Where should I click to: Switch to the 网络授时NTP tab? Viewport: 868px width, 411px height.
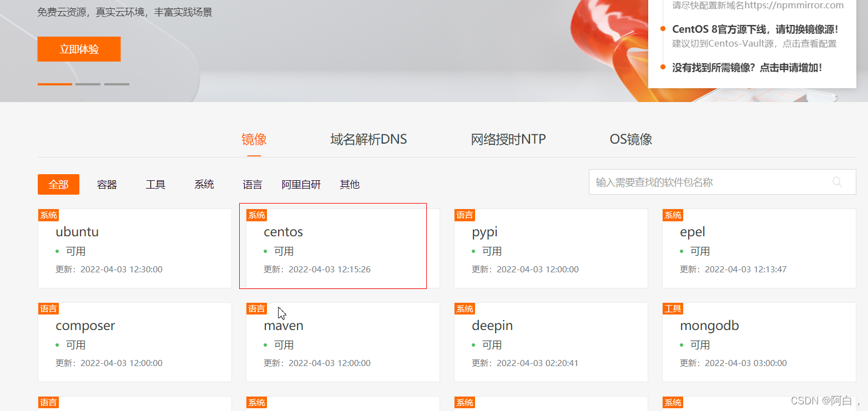pyautogui.click(x=508, y=139)
